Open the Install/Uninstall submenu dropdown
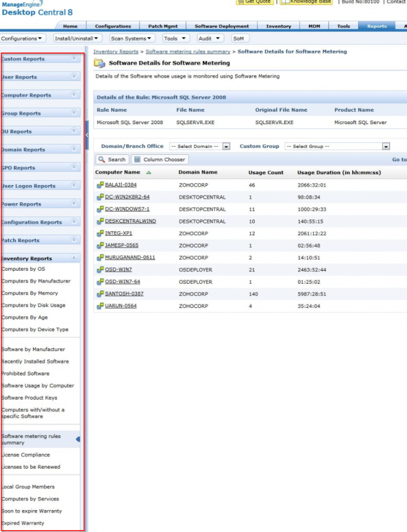This screenshot has width=407, height=532. [77, 38]
